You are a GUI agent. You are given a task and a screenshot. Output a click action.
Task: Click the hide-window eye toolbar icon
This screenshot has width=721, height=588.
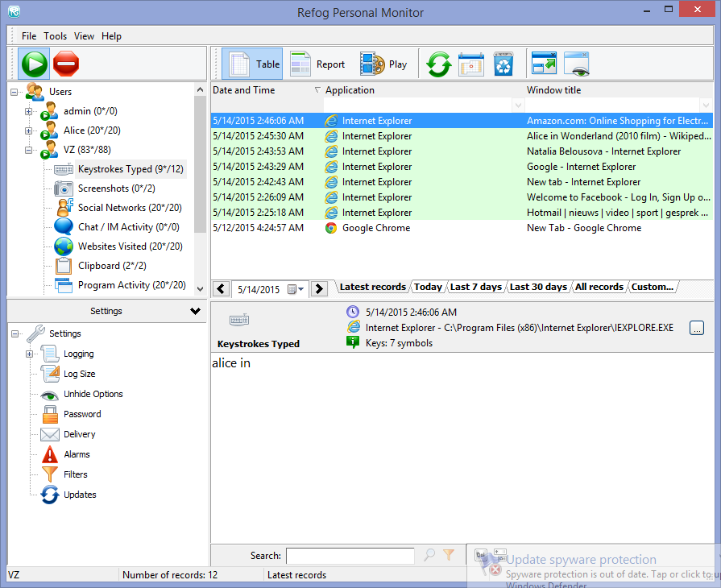pos(577,64)
